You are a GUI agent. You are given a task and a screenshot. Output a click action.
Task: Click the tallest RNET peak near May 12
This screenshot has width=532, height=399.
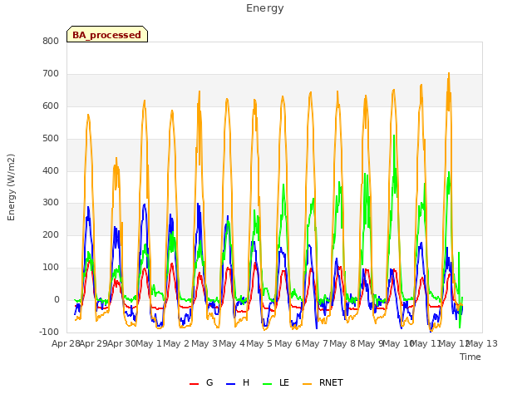tap(449, 73)
